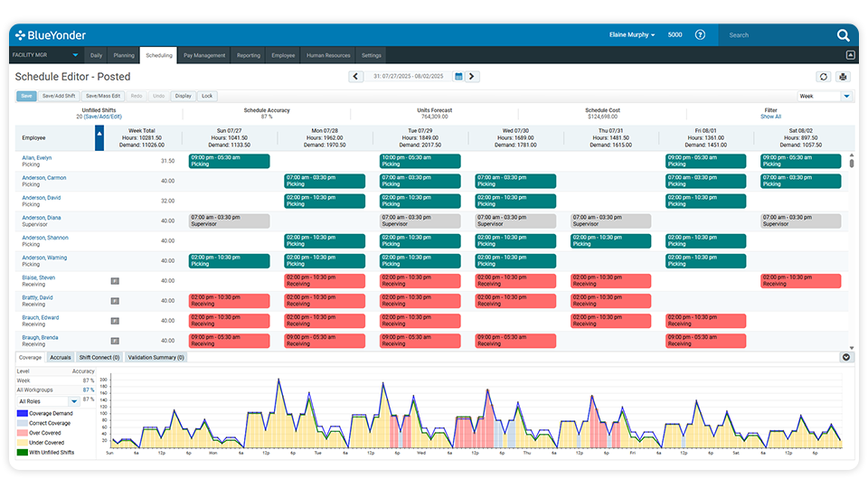The width and height of the screenshot is (868, 488).
Task: Switch to the Pay Management tab
Action: click(x=204, y=55)
